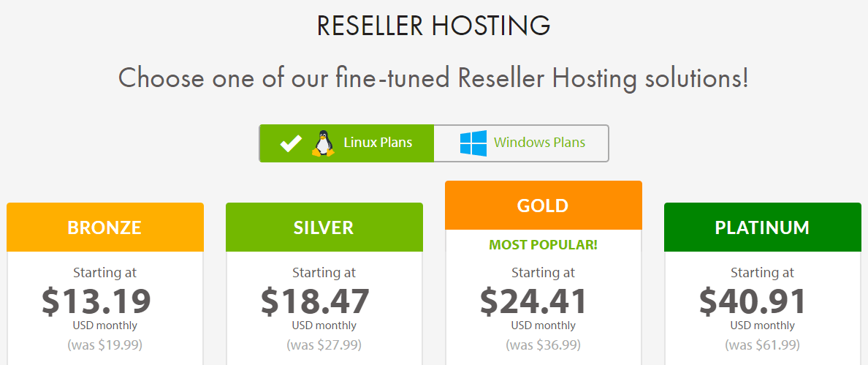The width and height of the screenshot is (868, 365).
Task: Click the $18.47 Silver price
Action: pyautogui.click(x=316, y=301)
